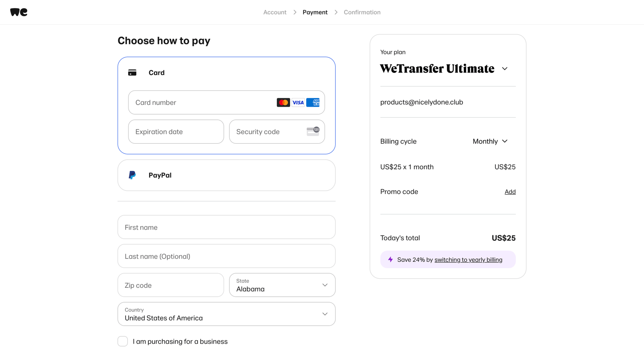Click the WeTransfer logo
The width and height of the screenshot is (644, 347).
(19, 12)
